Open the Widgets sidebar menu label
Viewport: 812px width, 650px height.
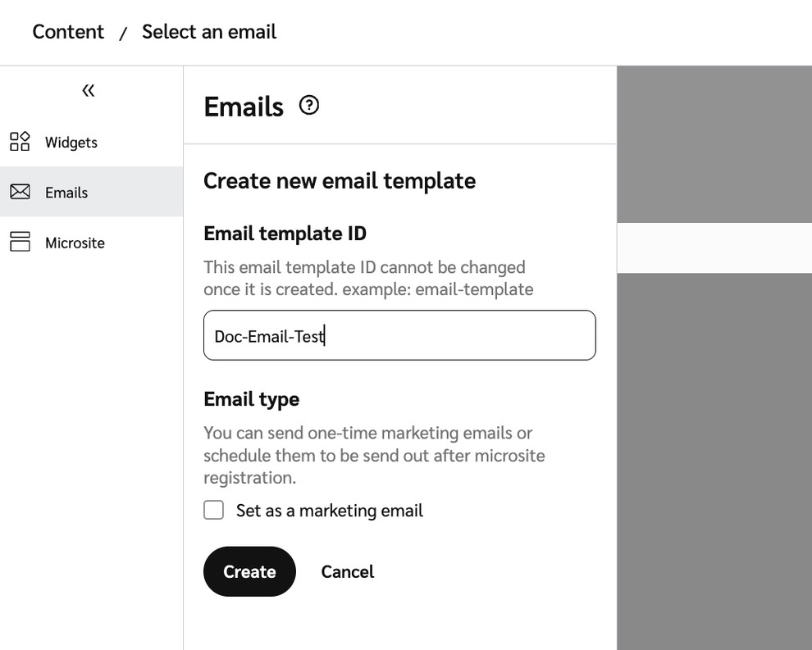click(x=71, y=143)
